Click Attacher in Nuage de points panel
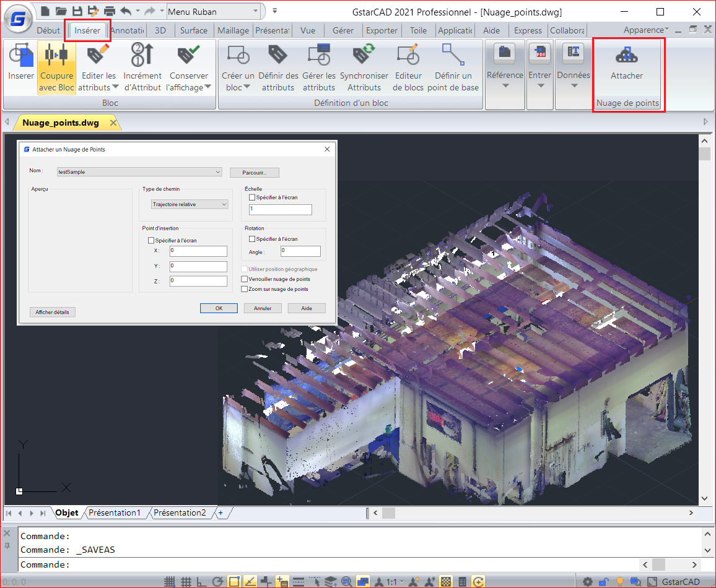Viewport: 716px width, 588px height. tap(627, 63)
